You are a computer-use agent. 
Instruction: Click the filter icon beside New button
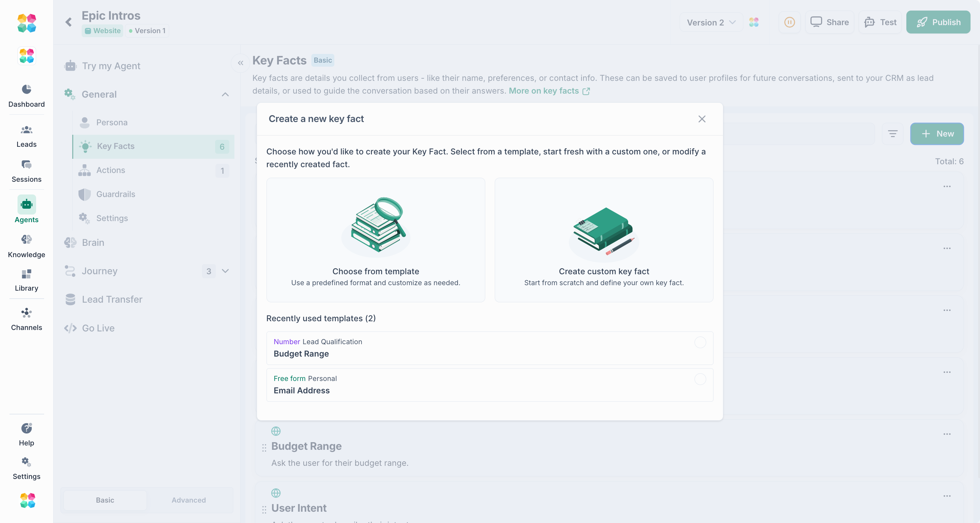(x=892, y=134)
